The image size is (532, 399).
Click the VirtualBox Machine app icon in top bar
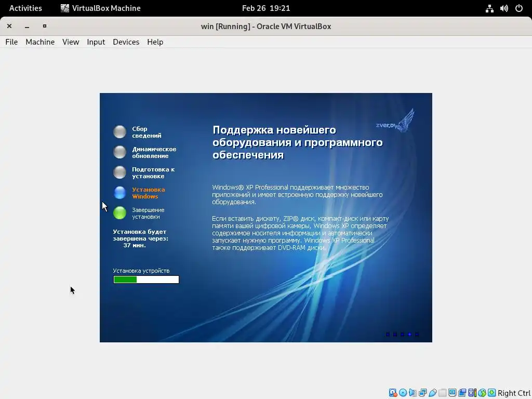coord(65,8)
